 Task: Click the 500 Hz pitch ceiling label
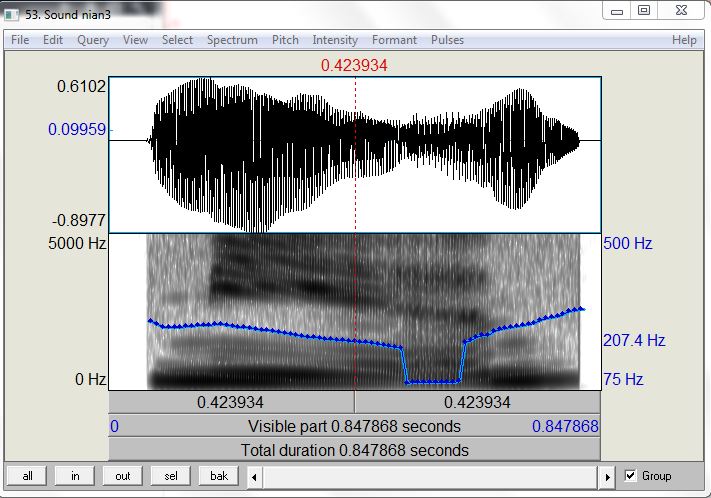(x=628, y=244)
